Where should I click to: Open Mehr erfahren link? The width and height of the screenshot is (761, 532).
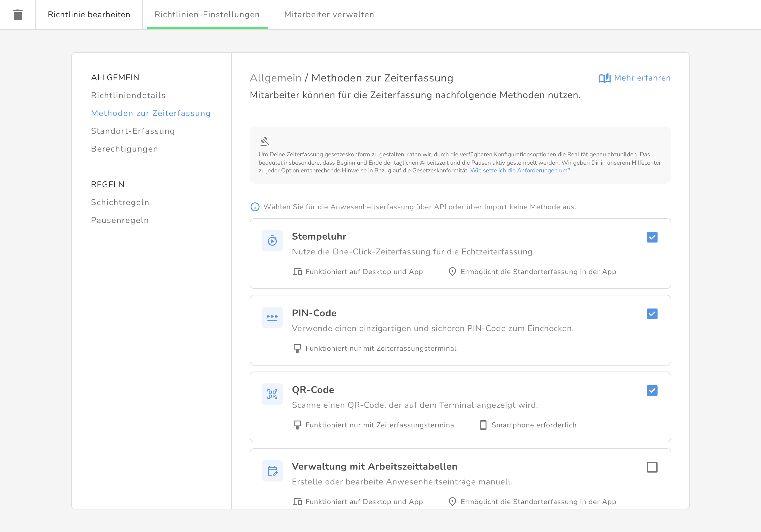click(x=642, y=78)
